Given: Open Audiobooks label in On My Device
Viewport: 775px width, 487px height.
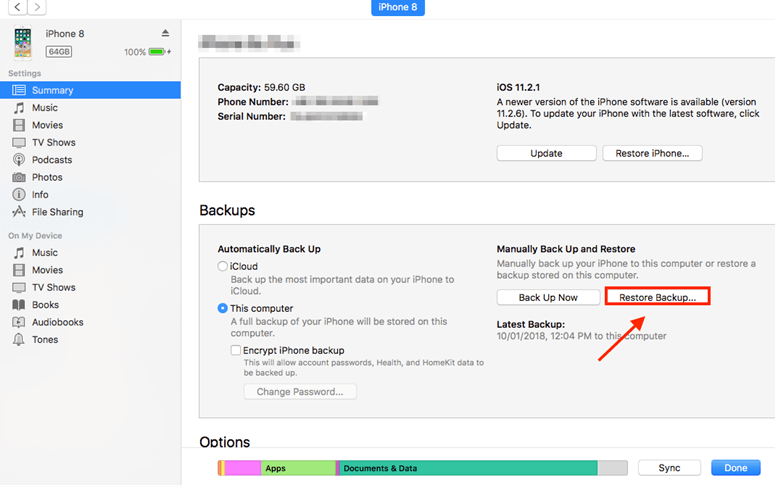Looking at the screenshot, I should point(57,322).
